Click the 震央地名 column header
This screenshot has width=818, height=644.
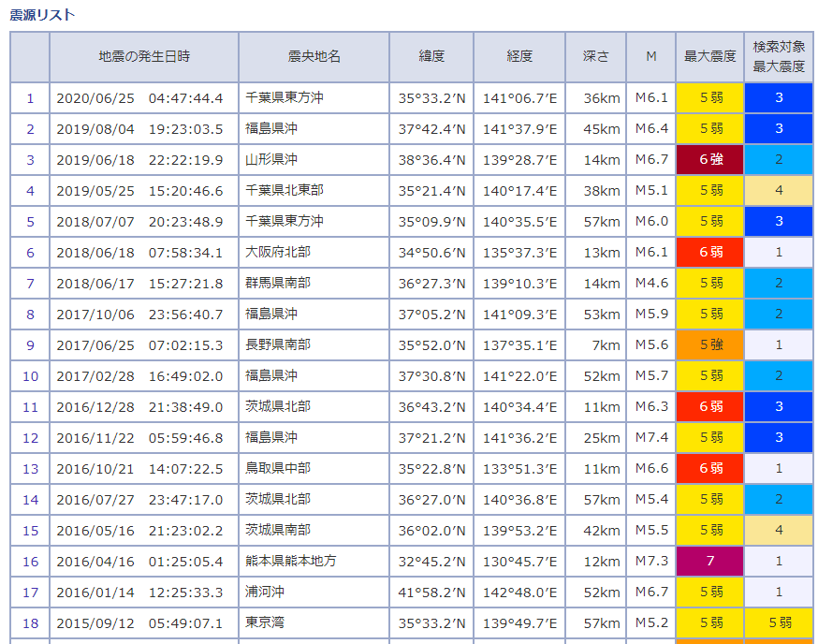(x=314, y=58)
